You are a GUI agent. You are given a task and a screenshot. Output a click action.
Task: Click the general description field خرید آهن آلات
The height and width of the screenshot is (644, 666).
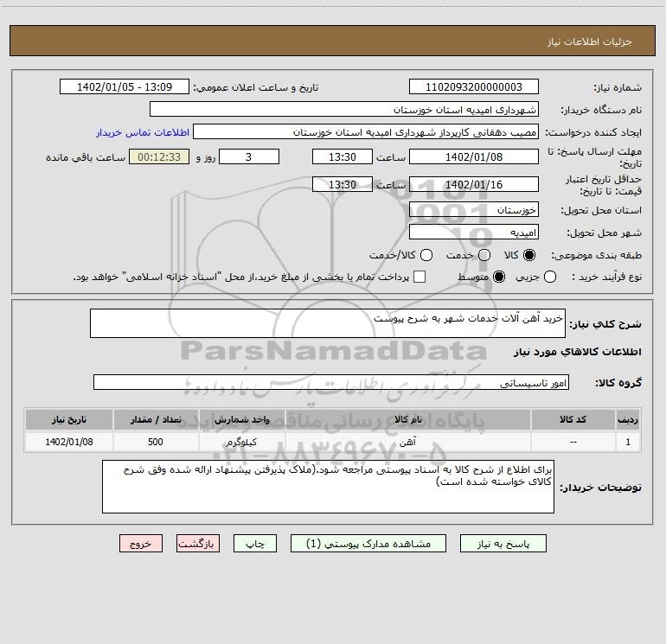point(328,323)
